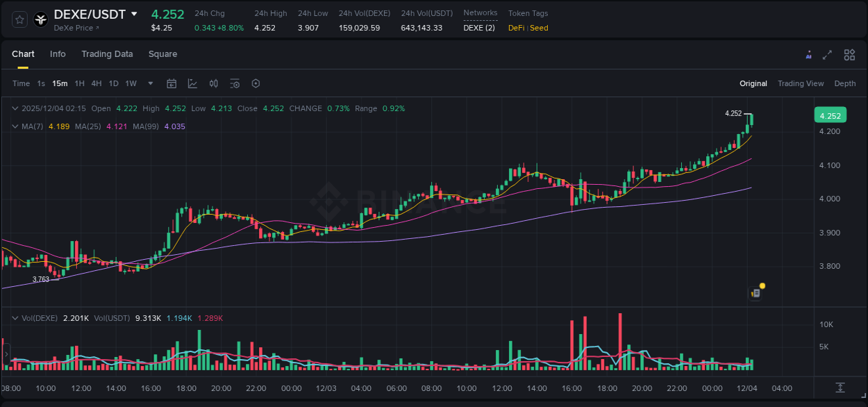The width and height of the screenshot is (868, 407).
Task: Open the candlestick comparison tool
Action: (213, 83)
